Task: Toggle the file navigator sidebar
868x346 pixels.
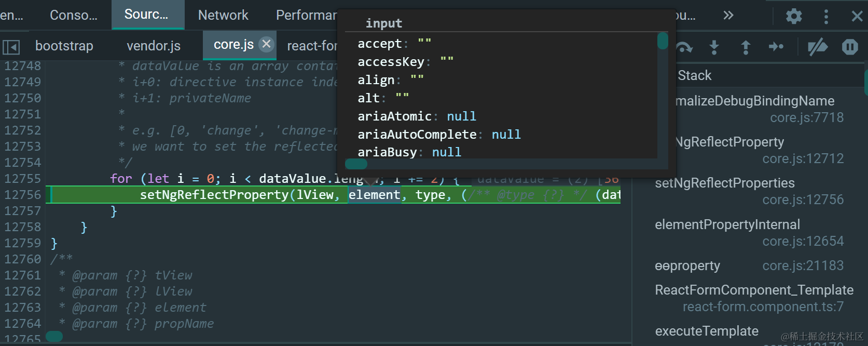Action: [x=11, y=47]
